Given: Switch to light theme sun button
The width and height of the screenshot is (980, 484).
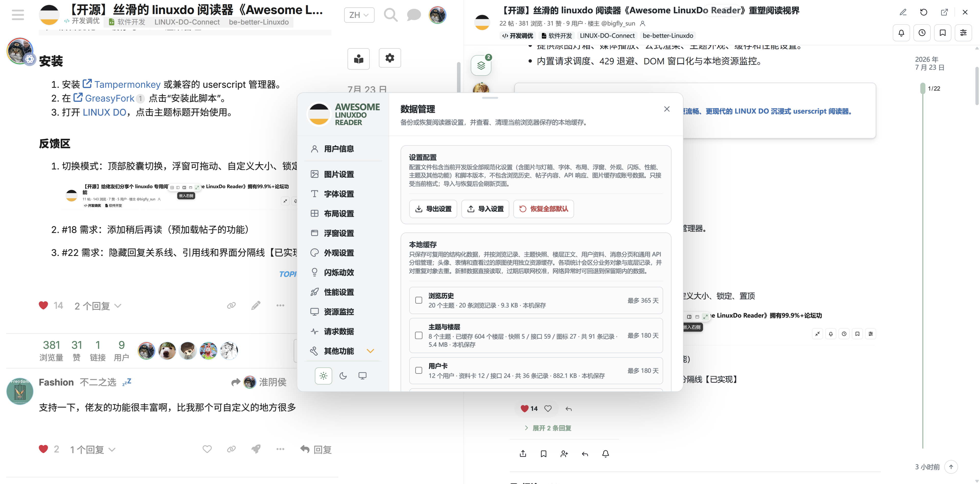Looking at the screenshot, I should point(323,376).
